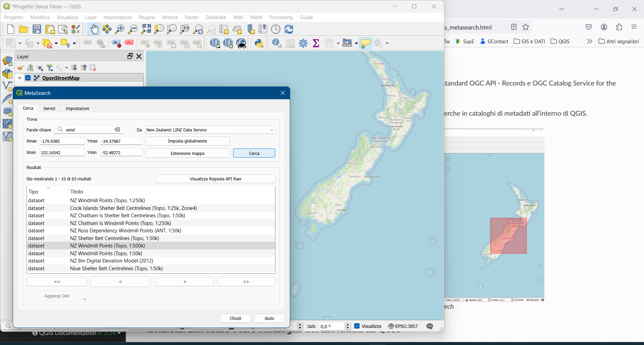Click the Chiudi button
The image size is (644, 345).
pos(235,318)
